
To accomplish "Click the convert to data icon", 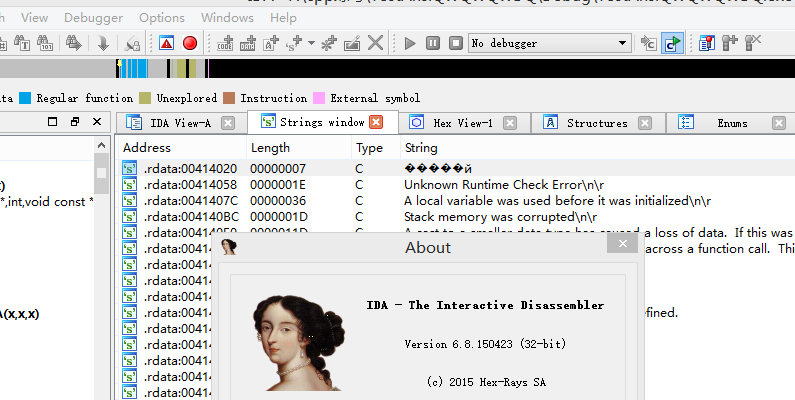I will coord(248,43).
